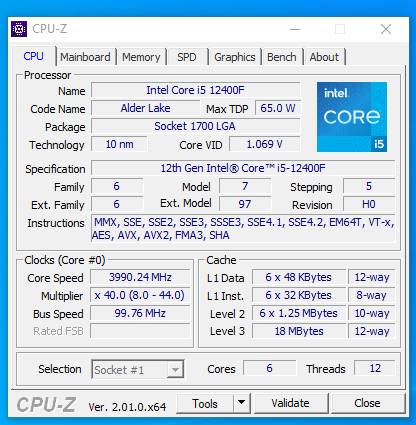Click the Validate button

click(x=290, y=403)
